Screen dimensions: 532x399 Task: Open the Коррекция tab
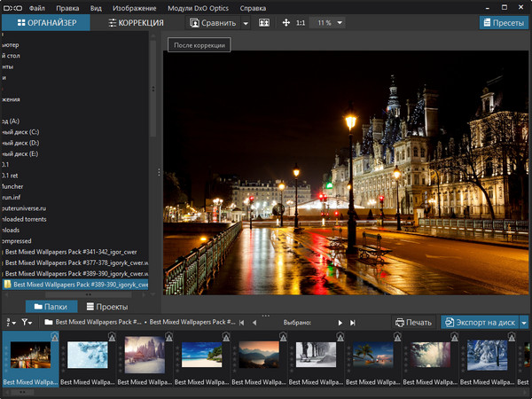135,23
